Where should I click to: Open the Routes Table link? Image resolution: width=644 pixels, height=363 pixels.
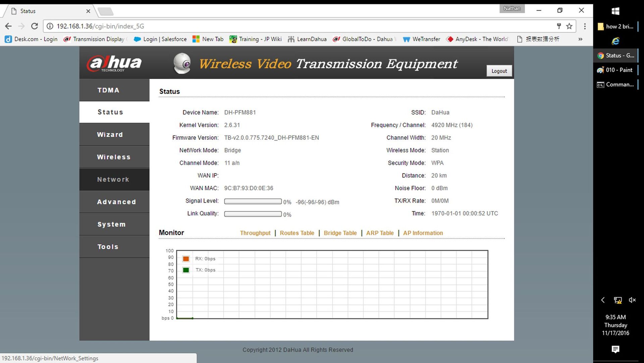pos(297,233)
